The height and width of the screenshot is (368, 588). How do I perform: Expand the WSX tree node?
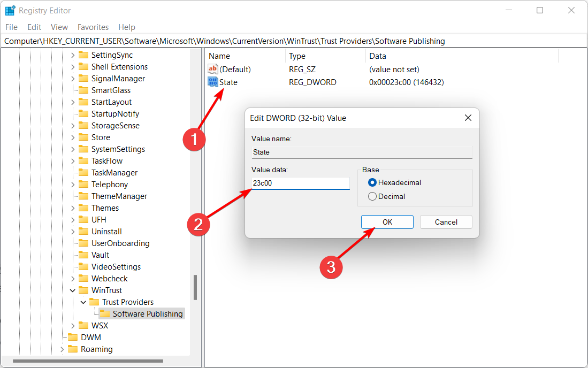point(73,326)
